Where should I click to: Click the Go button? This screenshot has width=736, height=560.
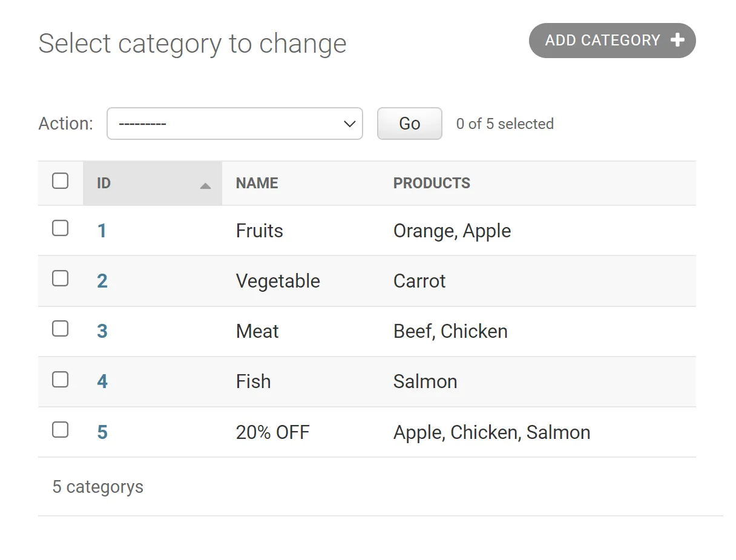click(409, 124)
